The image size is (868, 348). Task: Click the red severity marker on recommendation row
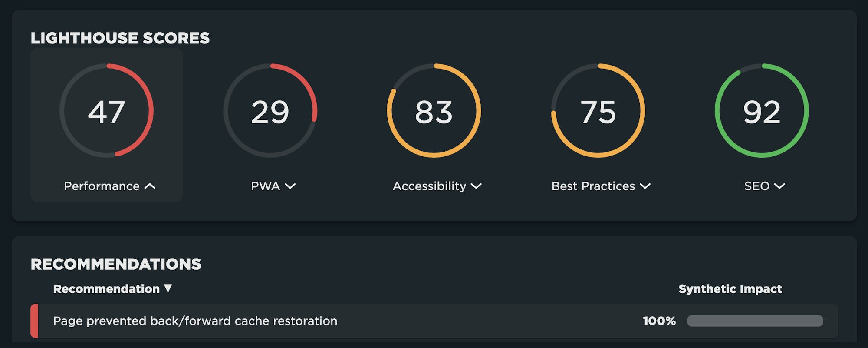pos(34,321)
